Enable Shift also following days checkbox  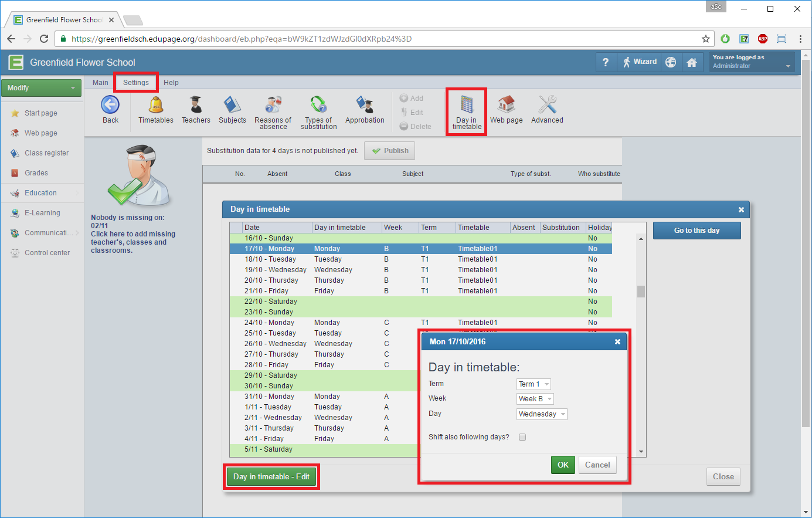pyautogui.click(x=522, y=437)
